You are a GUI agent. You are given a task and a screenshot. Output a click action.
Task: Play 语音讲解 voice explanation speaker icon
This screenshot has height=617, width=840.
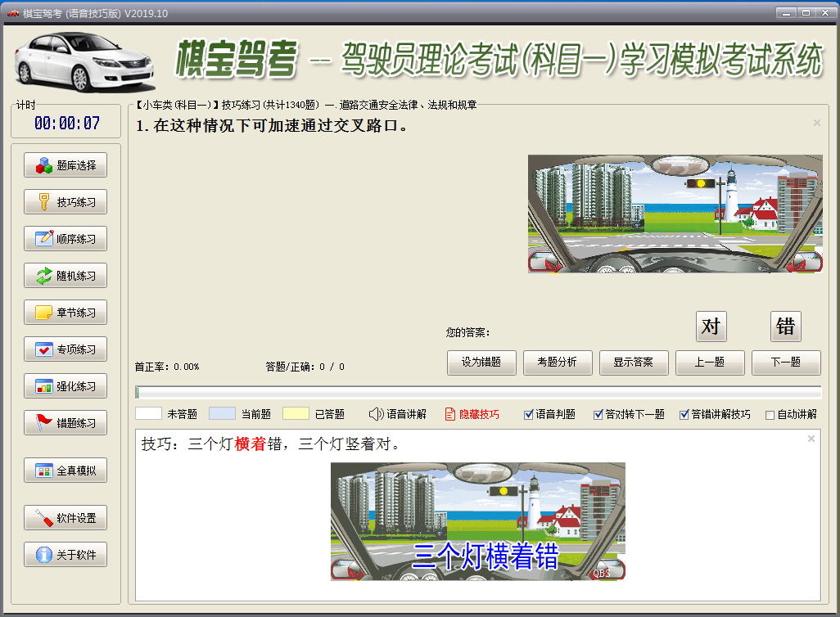coord(376,414)
